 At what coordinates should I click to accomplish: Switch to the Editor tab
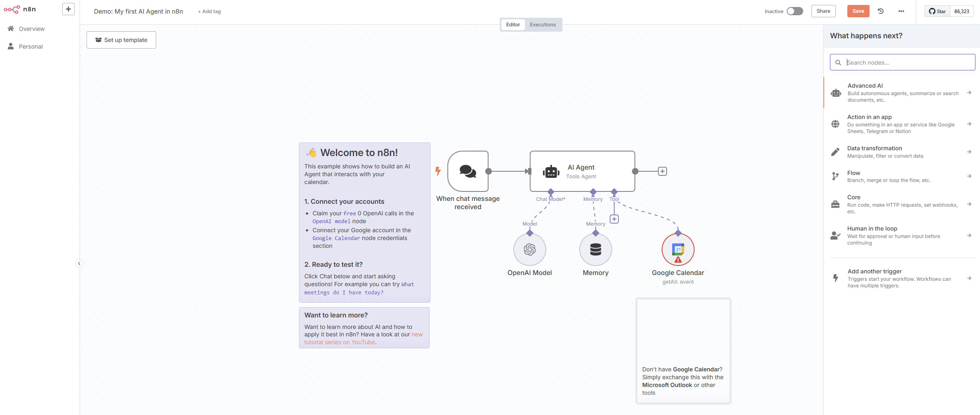pos(513,25)
